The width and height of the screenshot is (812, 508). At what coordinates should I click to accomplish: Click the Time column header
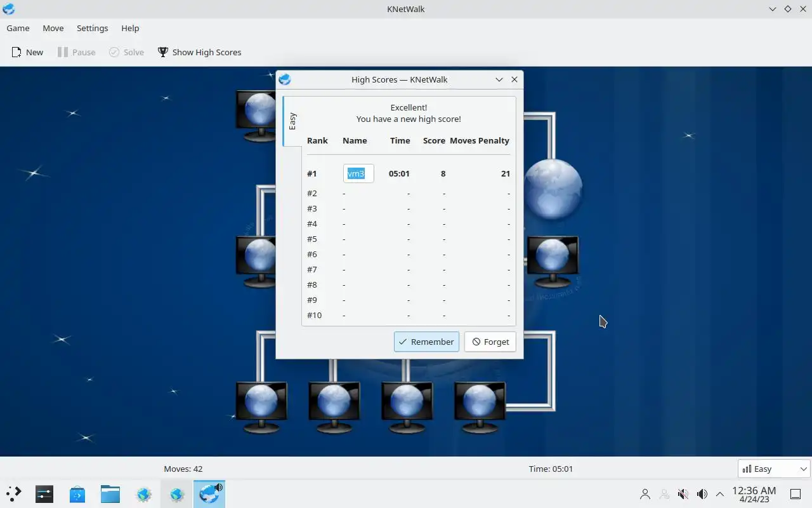coord(400,140)
